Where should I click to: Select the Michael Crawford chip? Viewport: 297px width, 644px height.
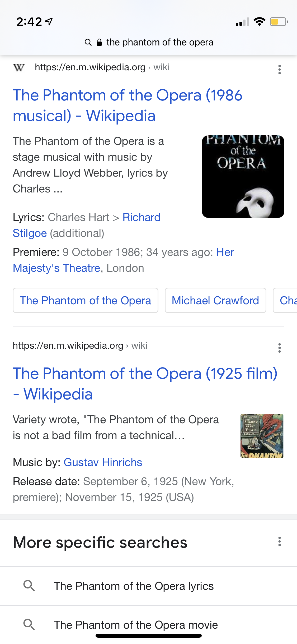pos(215,300)
